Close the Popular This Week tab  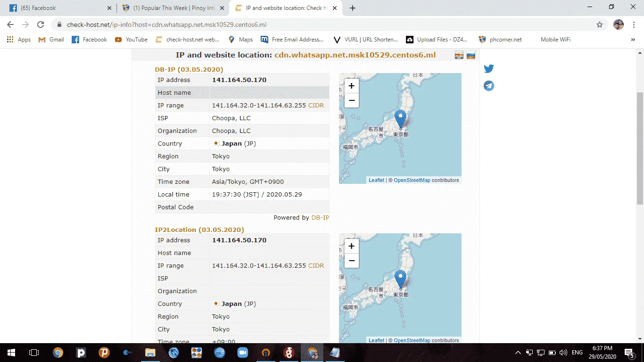(x=223, y=8)
